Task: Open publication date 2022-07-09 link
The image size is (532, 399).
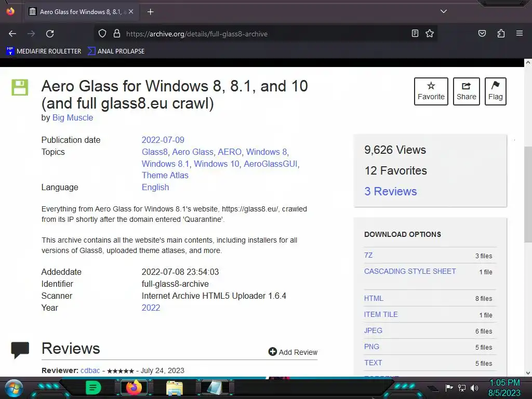Action: pos(163,140)
